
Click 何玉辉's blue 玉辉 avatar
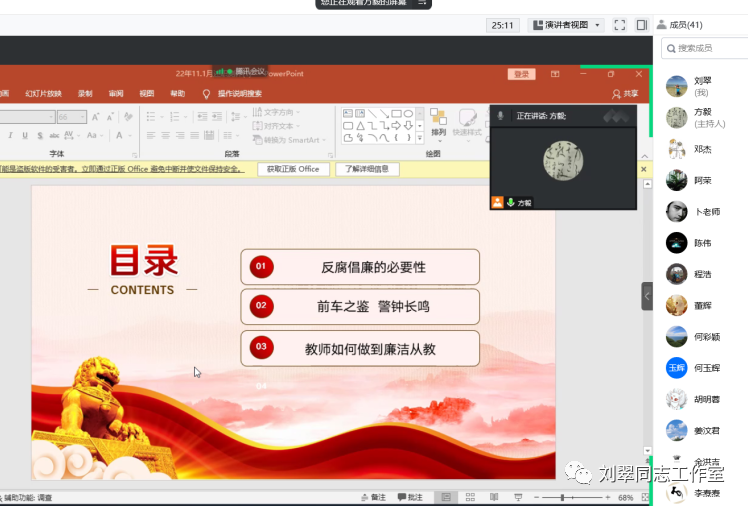676,368
